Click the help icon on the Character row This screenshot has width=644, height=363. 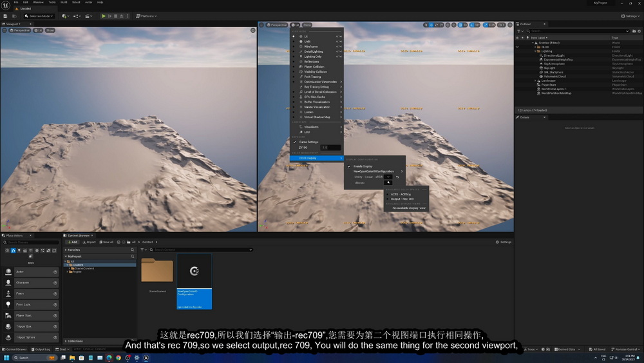(55, 283)
